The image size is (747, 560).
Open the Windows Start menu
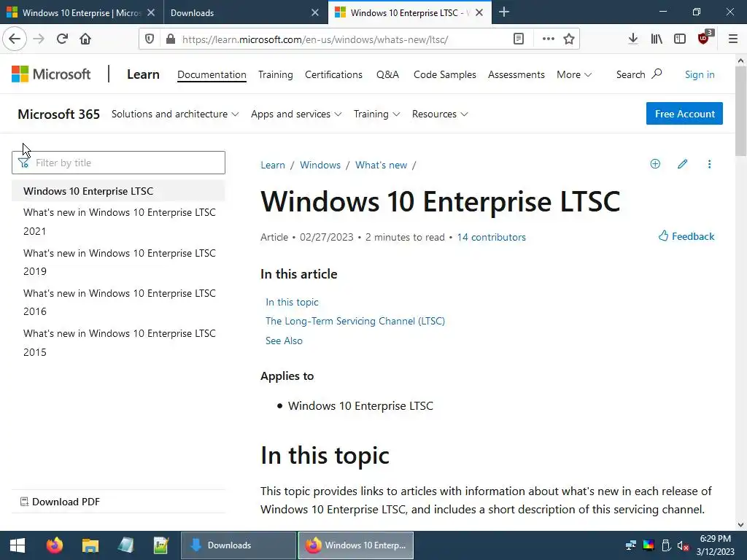tap(18, 545)
